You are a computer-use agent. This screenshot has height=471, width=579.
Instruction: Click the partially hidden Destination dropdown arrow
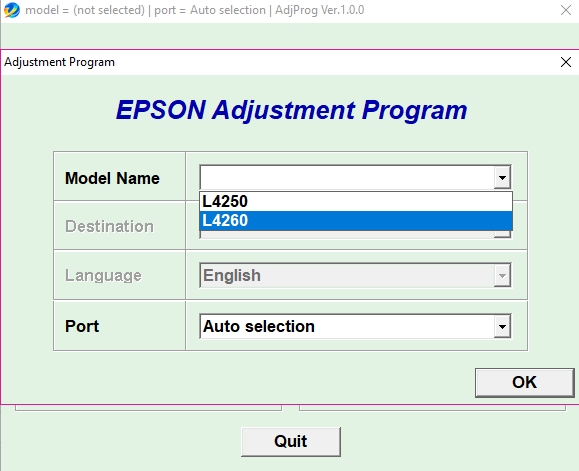point(502,234)
